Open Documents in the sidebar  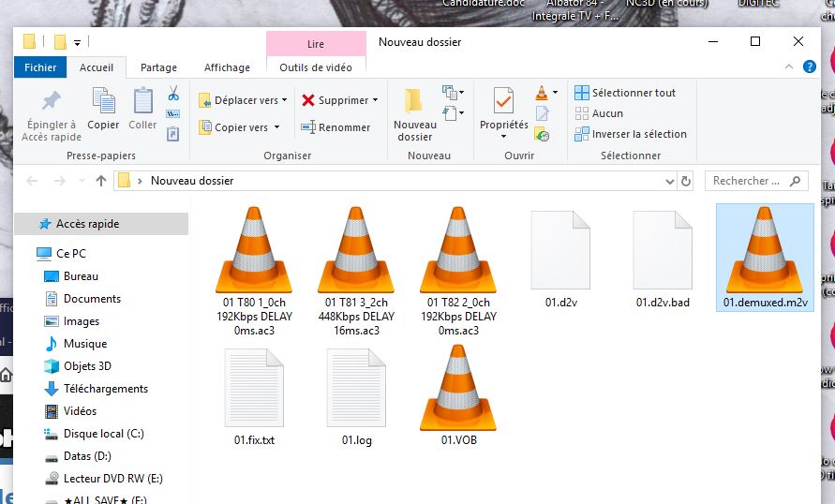tap(83, 299)
